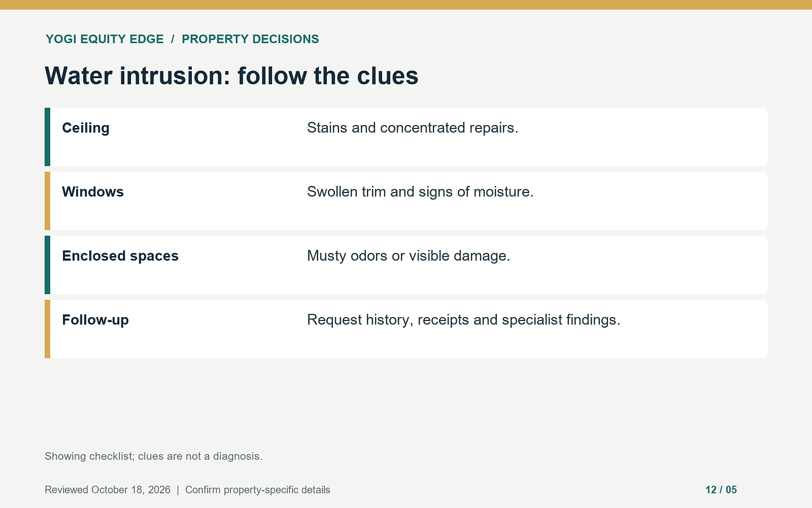
Task: Select the slide title Water intrusion heading
Action: click(231, 76)
